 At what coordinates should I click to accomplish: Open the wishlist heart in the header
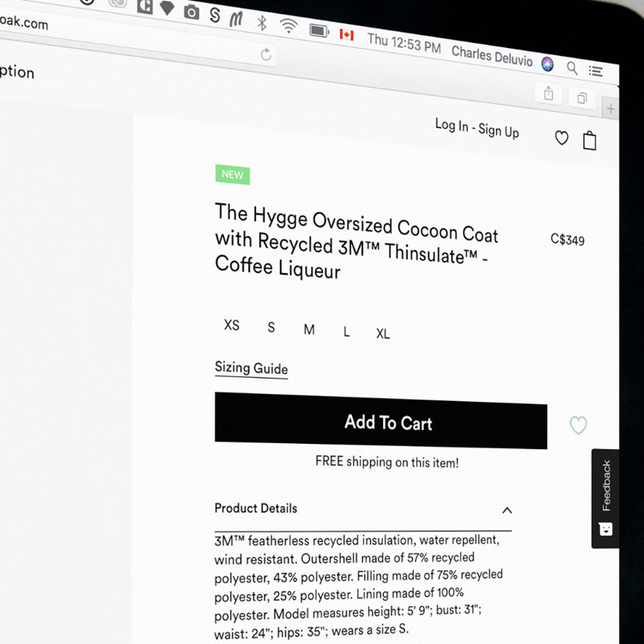tap(562, 138)
